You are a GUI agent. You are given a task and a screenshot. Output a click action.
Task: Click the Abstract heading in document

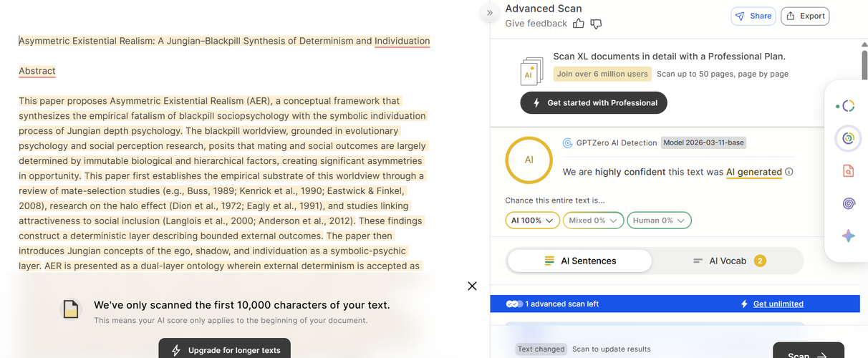(37, 71)
